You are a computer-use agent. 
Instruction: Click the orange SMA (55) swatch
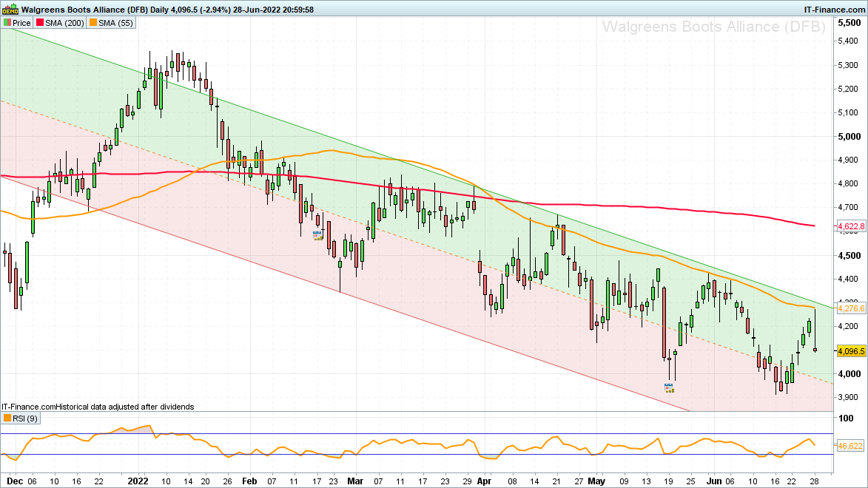[93, 23]
